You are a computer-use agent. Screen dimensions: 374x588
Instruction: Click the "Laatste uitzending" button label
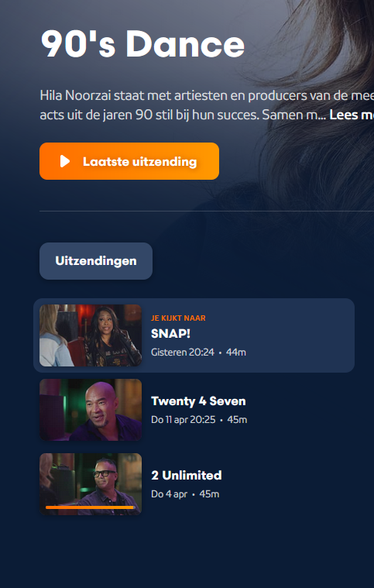pyautogui.click(x=140, y=162)
